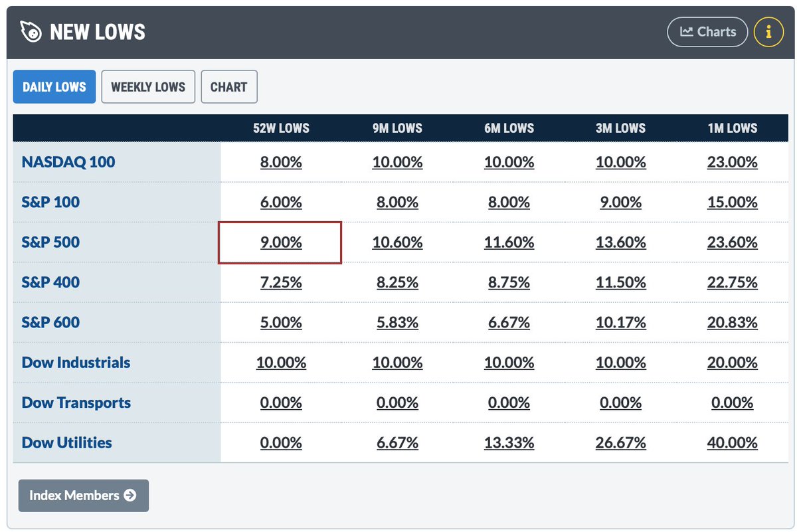Click S&P 100 9M lows value

pyautogui.click(x=397, y=202)
